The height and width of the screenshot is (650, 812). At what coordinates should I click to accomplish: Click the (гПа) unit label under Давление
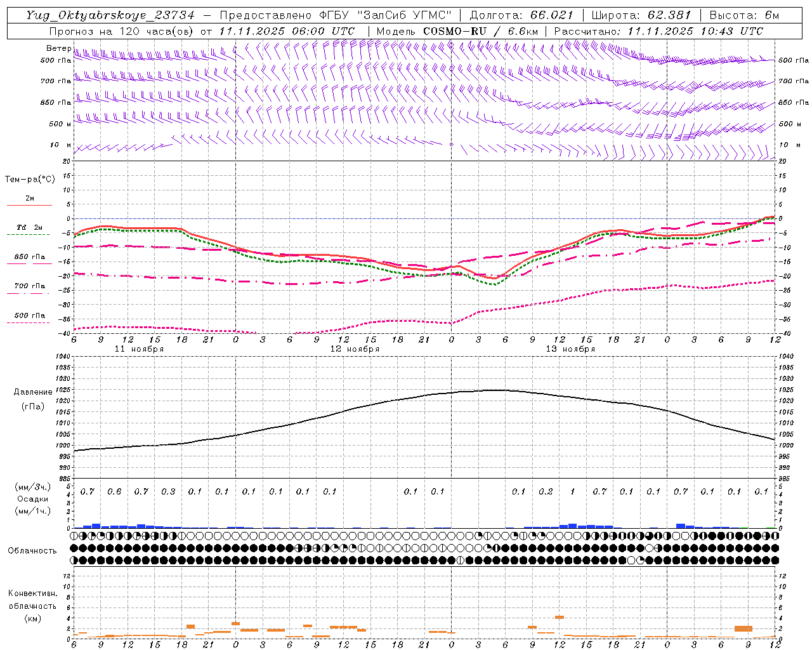[33, 407]
